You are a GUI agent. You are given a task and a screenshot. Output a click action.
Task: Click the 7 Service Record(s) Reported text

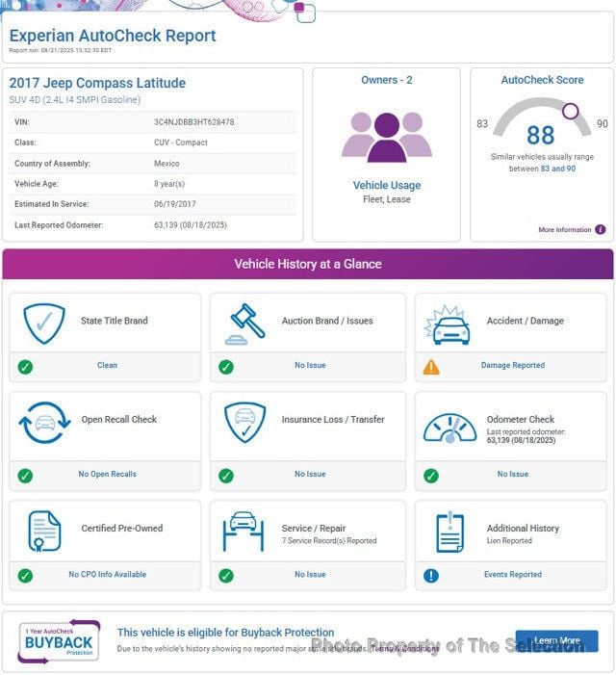click(x=329, y=541)
